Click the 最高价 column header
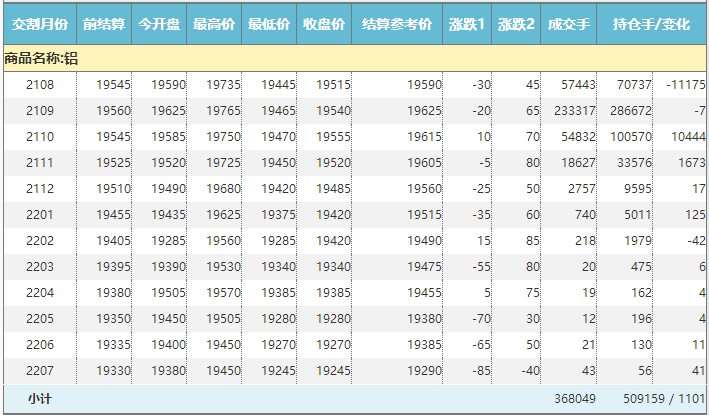Image resolution: width=709 pixels, height=415 pixels. [214, 23]
